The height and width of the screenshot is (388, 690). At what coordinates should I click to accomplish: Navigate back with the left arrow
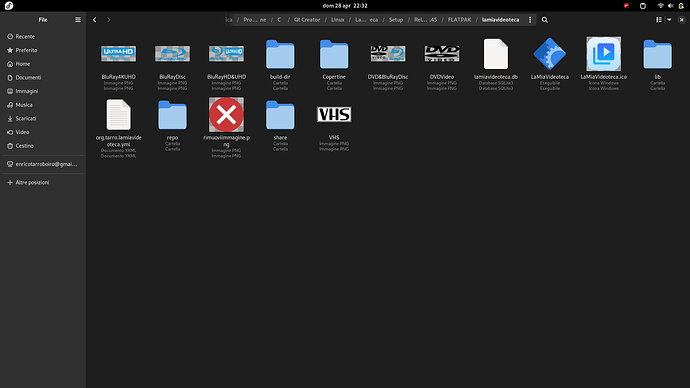coord(95,20)
